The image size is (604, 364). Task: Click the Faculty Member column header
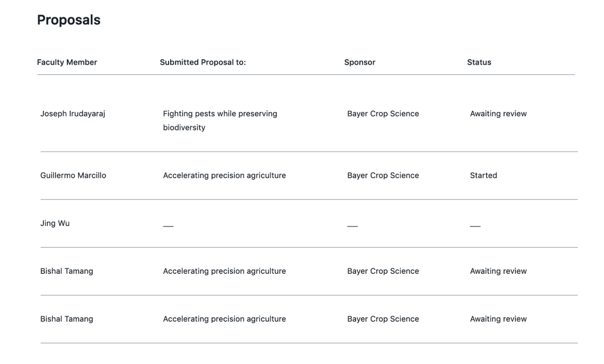(67, 62)
